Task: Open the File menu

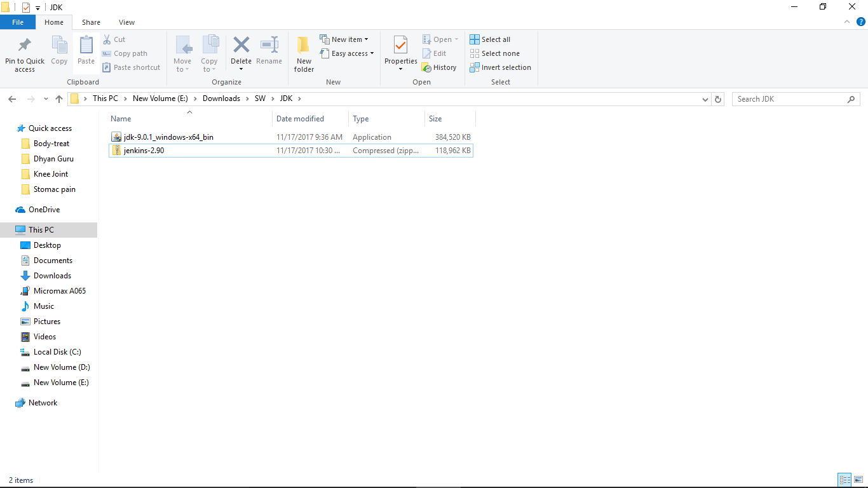Action: (18, 22)
